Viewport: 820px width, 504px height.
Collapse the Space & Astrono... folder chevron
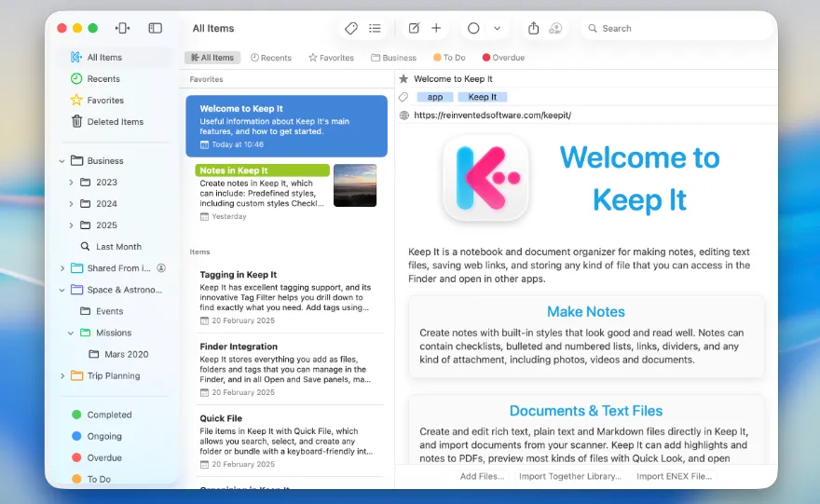pyautogui.click(x=61, y=290)
